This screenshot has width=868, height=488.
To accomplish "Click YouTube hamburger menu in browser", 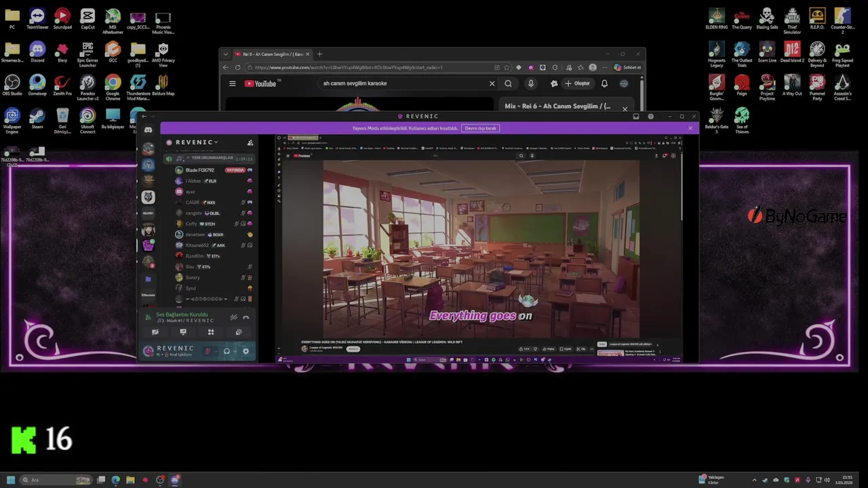I will (233, 83).
